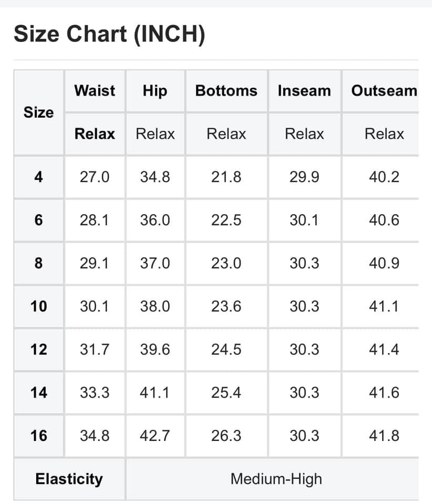Choose the size 10 row label

[38, 306]
